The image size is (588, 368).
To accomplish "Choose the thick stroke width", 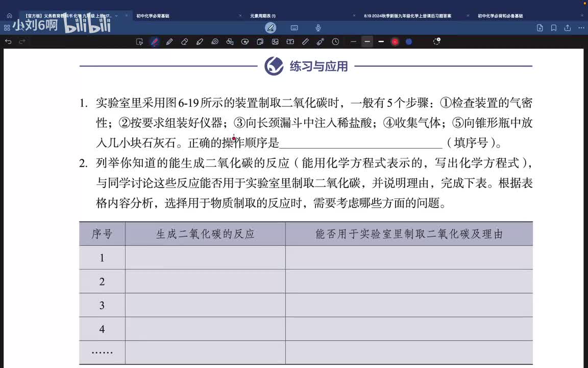I will tap(381, 42).
